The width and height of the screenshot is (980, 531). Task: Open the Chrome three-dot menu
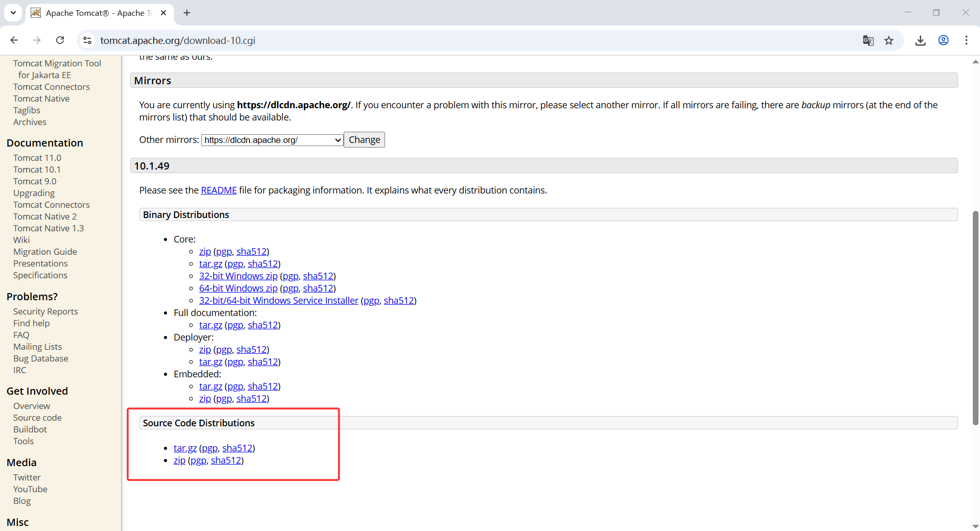click(x=966, y=40)
